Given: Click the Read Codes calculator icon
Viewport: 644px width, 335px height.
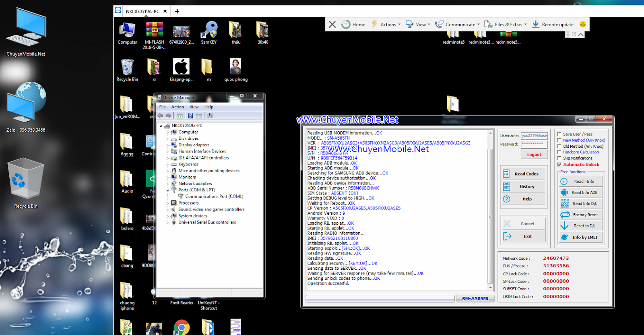Looking at the screenshot, I should click(506, 174).
